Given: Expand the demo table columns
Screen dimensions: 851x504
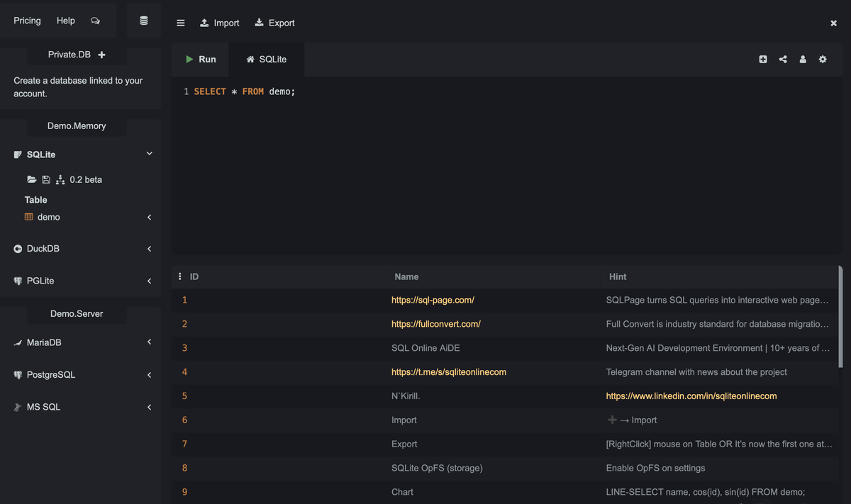Looking at the screenshot, I should point(149,218).
